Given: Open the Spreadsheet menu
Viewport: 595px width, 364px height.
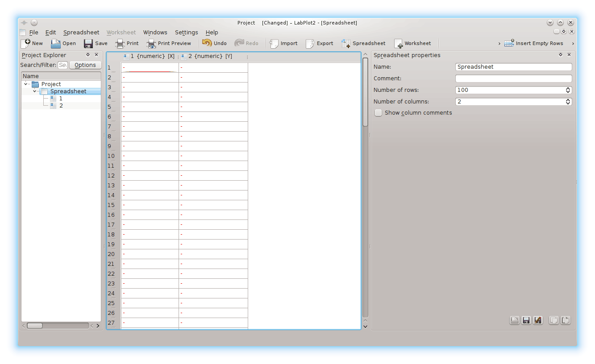Looking at the screenshot, I should pyautogui.click(x=81, y=33).
